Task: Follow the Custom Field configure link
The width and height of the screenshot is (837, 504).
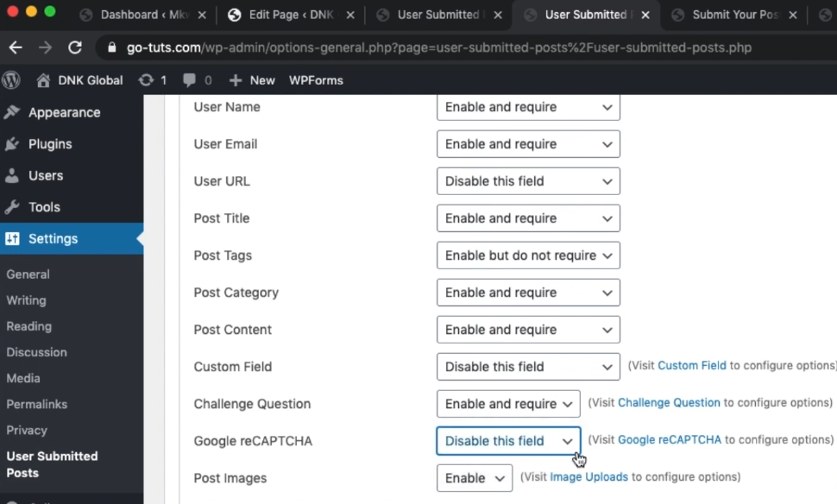Action: [x=691, y=366]
